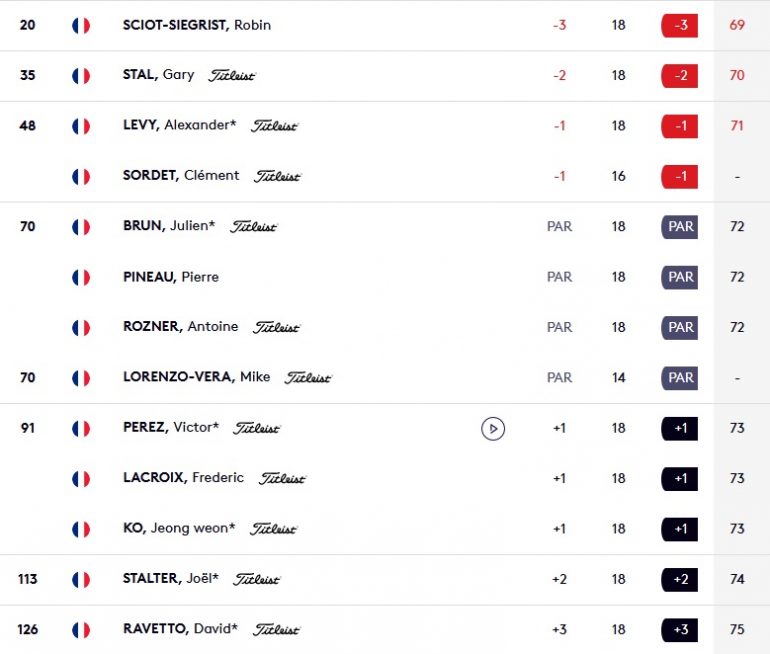Click Titleist logo beside David Ravetto

pos(276,630)
